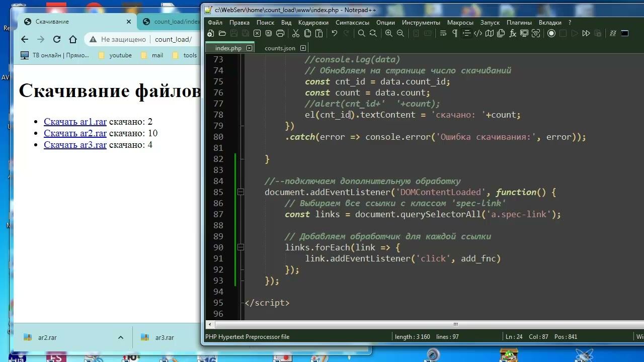Image resolution: width=644 pixels, height=362 pixels.
Task: Click the Скачать ar3.rar link
Action: click(x=75, y=145)
